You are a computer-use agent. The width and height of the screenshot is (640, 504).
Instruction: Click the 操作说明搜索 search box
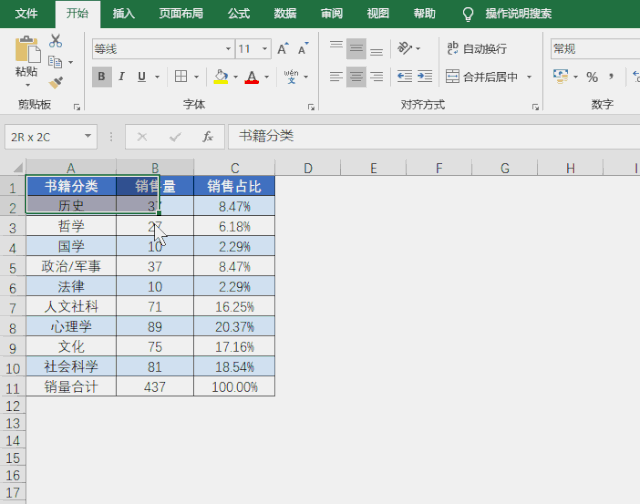(x=518, y=14)
